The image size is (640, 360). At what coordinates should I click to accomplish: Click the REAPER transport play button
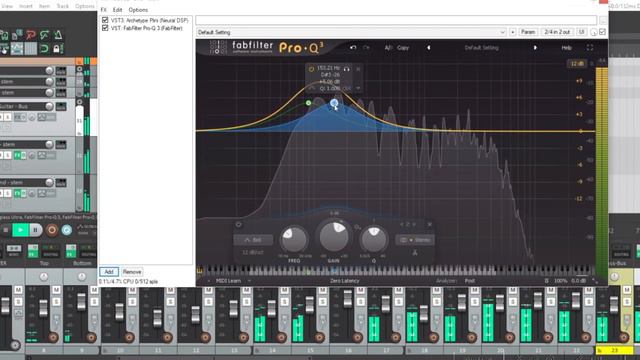[20, 230]
